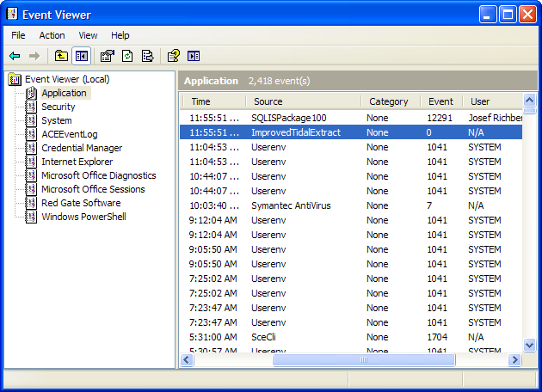Open the Action menu
Screen dimensions: 542x392
(52, 35)
